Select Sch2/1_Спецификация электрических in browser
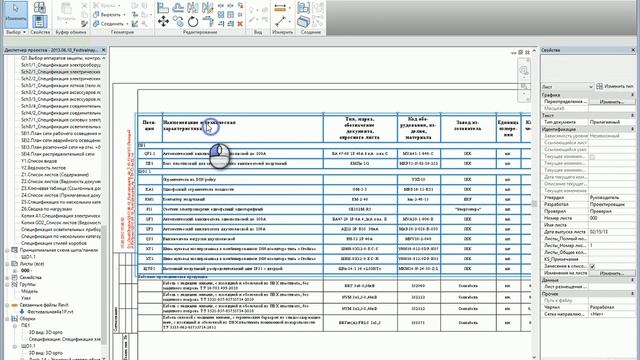 pos(60,71)
